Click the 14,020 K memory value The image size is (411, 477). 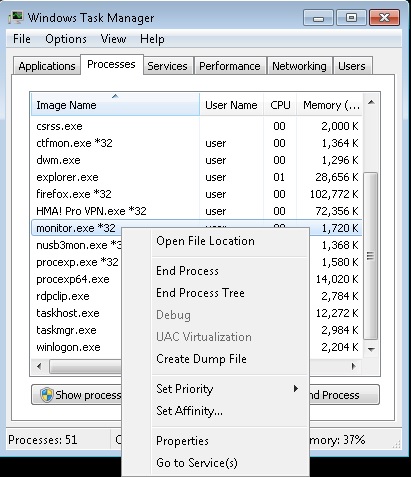[337, 279]
